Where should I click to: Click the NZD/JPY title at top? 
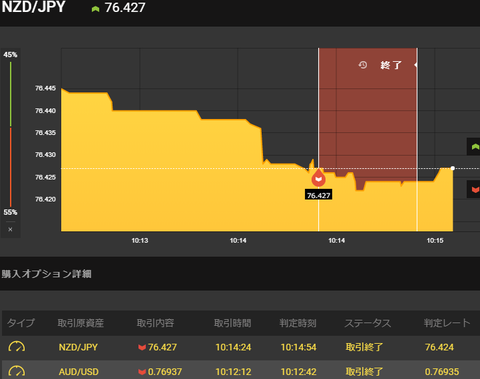pyautogui.click(x=33, y=7)
